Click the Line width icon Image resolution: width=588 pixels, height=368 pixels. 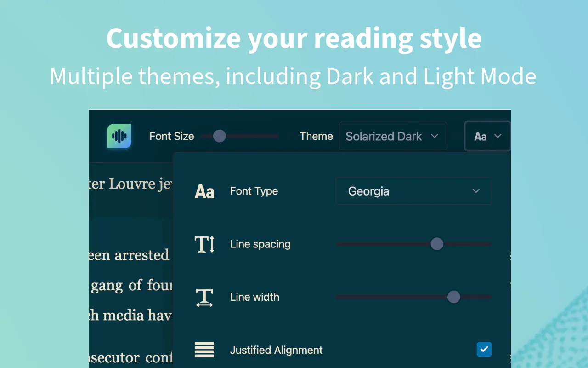coord(204,297)
